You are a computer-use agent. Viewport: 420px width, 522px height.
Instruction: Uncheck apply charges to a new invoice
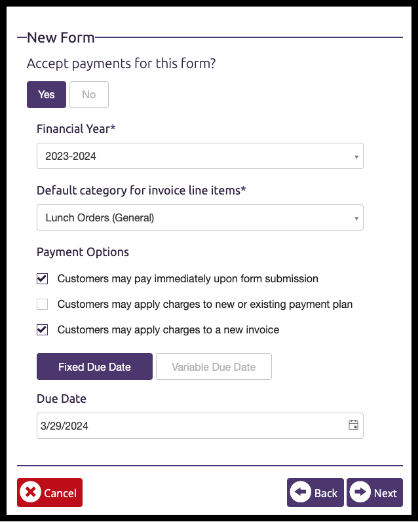[43, 329]
